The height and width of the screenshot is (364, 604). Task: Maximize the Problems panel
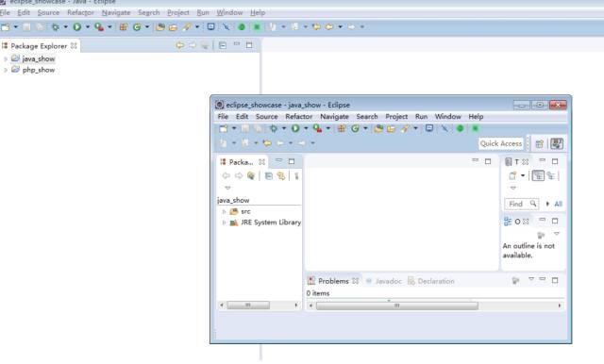coord(555,280)
